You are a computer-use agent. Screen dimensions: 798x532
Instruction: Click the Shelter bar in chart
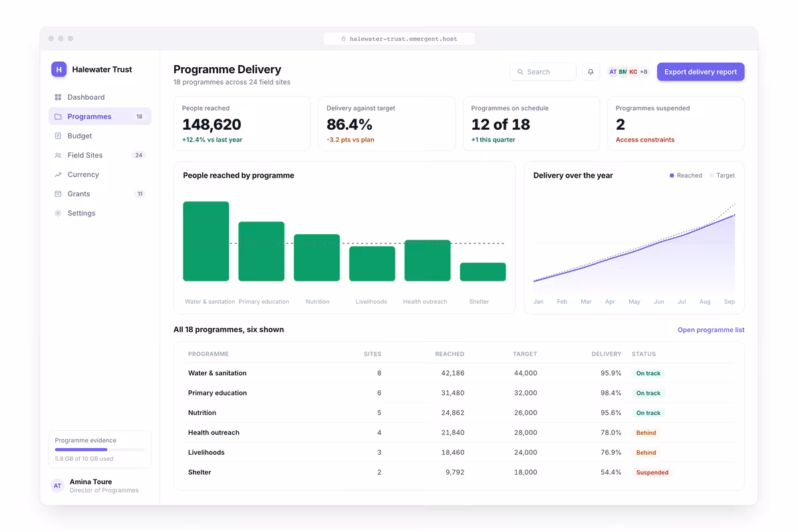[x=483, y=272]
